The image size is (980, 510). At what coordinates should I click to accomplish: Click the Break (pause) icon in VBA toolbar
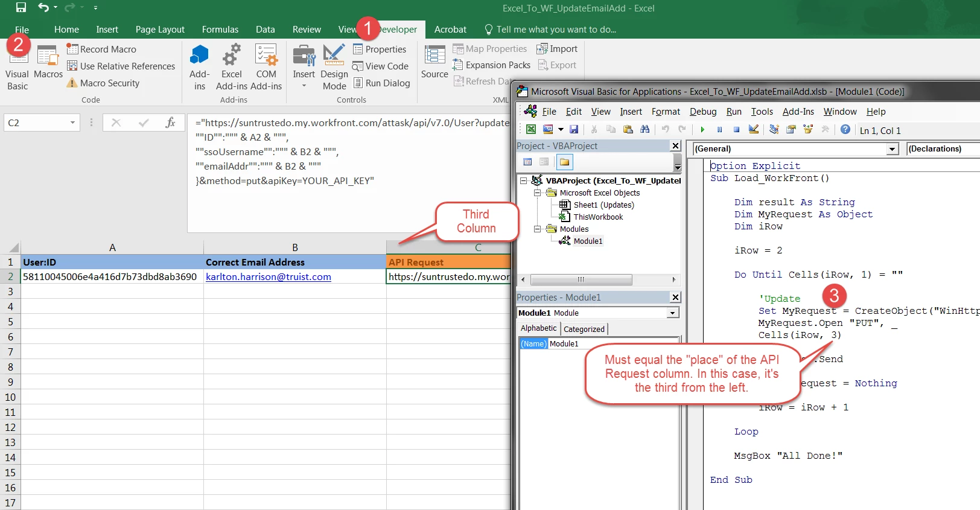[719, 130]
